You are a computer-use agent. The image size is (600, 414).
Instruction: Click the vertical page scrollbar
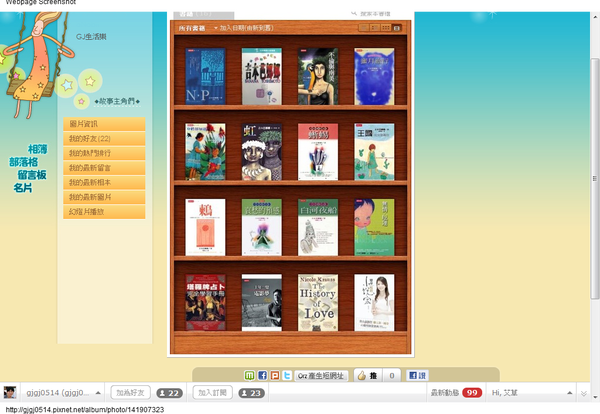click(595, 178)
